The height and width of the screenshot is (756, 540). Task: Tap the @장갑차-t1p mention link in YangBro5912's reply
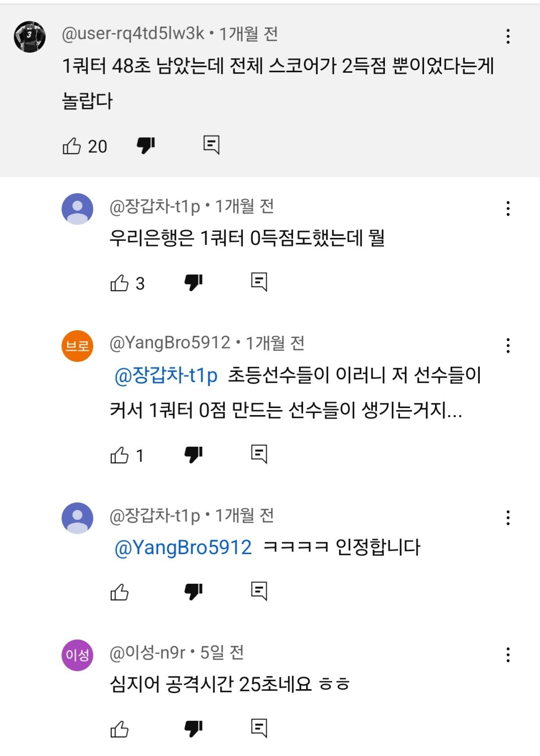click(166, 375)
